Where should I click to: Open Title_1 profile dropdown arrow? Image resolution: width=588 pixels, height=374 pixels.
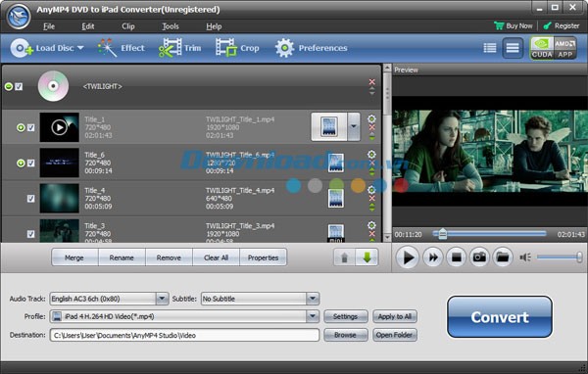pyautogui.click(x=354, y=126)
